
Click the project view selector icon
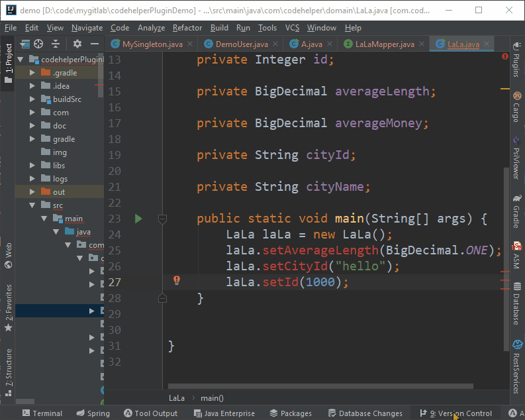(x=24, y=44)
